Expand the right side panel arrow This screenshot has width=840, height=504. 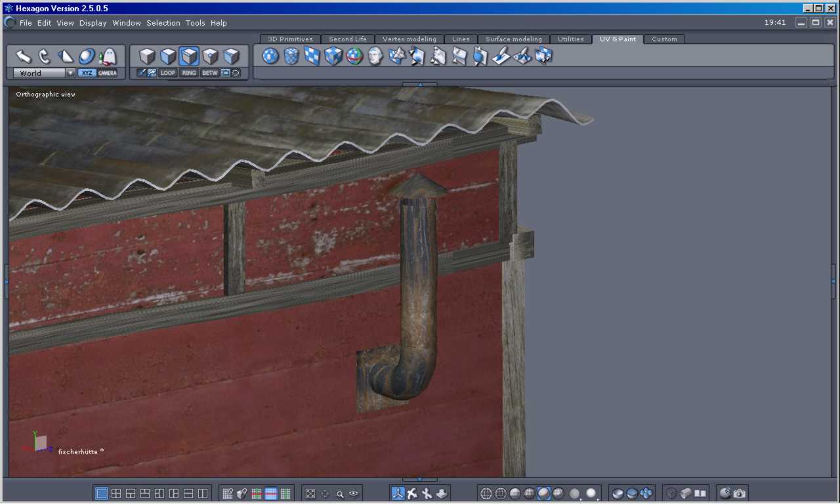click(x=833, y=281)
